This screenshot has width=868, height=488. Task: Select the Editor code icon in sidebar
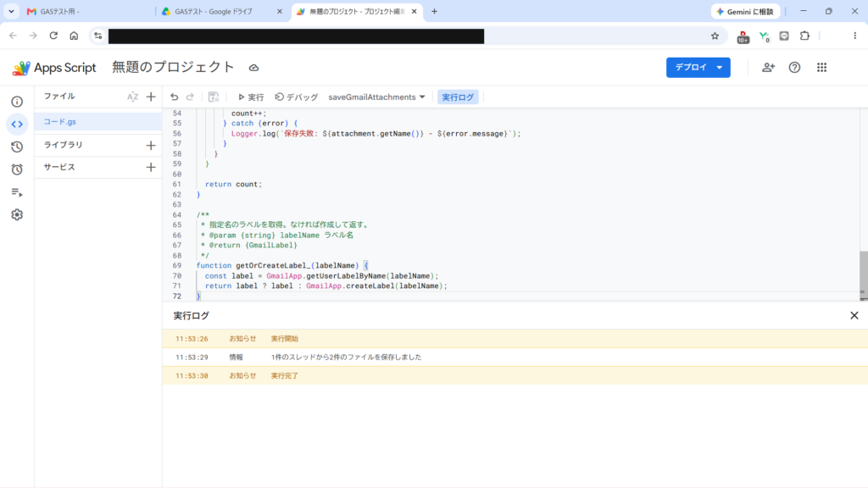point(17,125)
